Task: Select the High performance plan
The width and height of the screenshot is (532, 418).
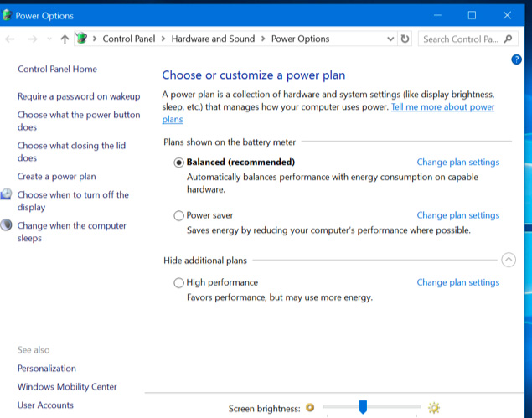Action: [x=178, y=282]
